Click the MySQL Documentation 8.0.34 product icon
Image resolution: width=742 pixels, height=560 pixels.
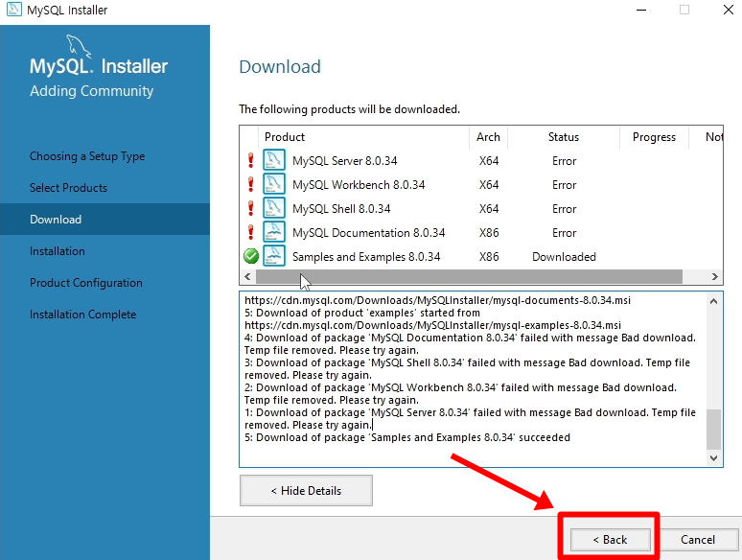(274, 232)
